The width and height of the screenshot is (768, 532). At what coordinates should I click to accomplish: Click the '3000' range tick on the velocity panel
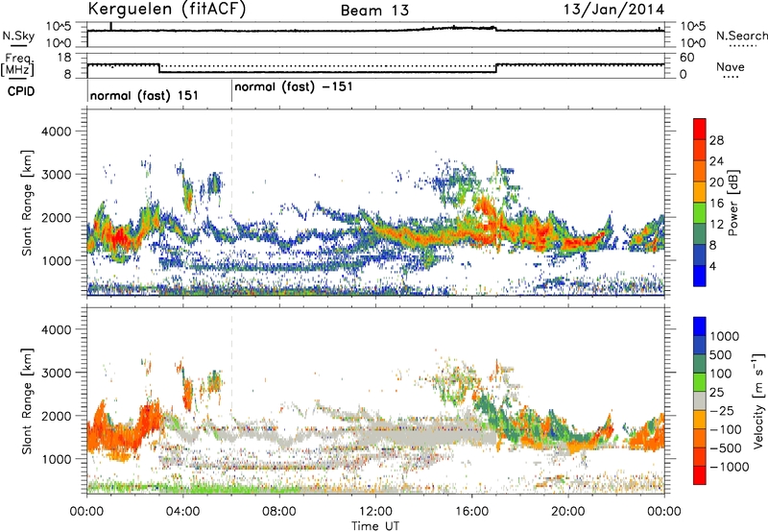(56, 373)
